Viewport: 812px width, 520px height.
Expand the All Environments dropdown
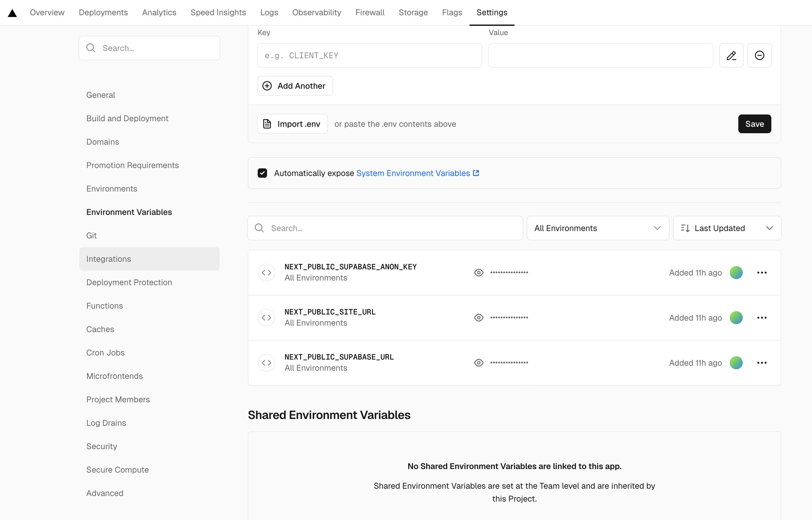point(597,228)
